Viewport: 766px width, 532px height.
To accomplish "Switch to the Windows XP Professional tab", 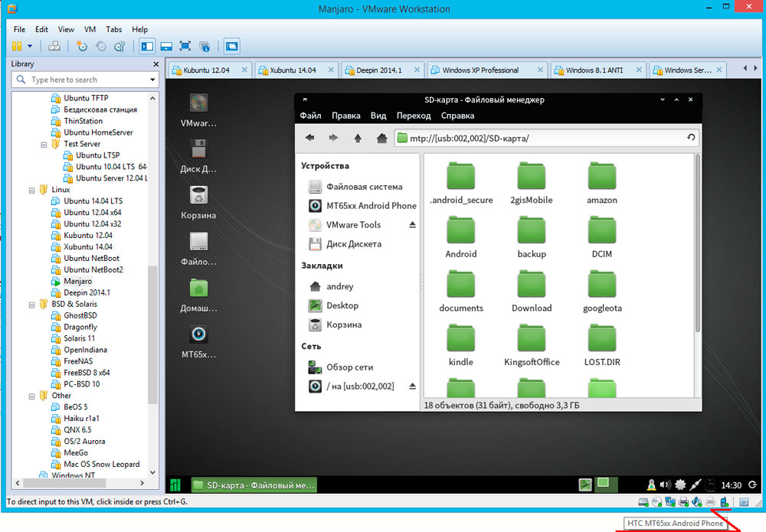I will [480, 70].
